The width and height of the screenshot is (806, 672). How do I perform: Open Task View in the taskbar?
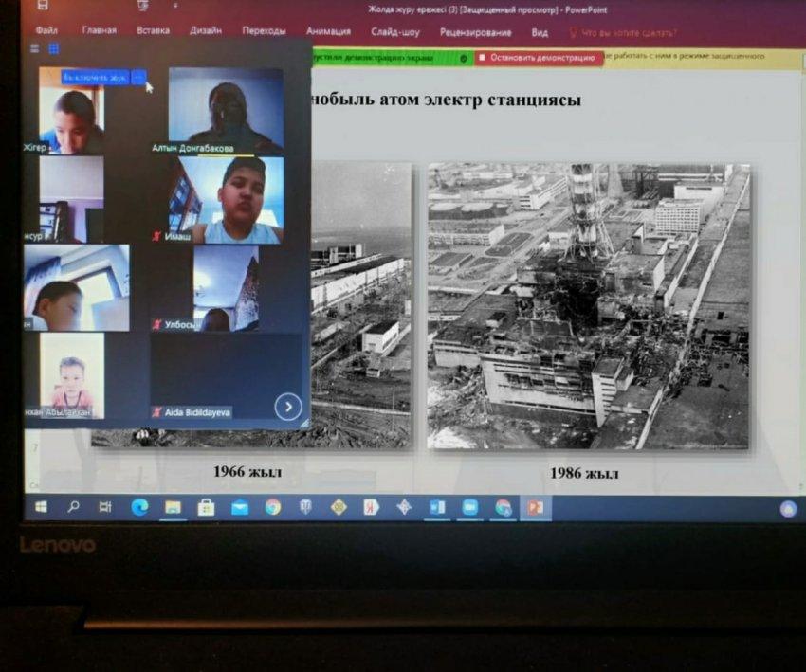coord(105,507)
